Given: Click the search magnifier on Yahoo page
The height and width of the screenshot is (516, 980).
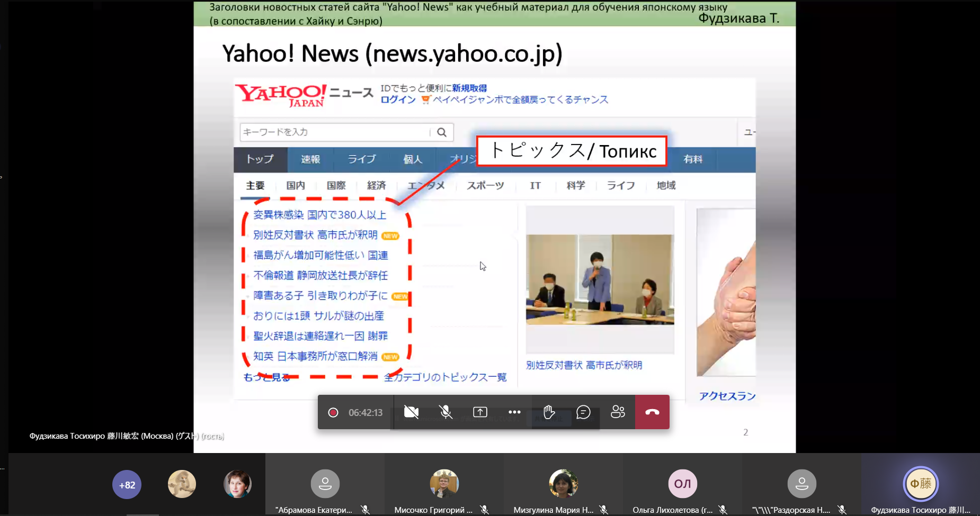Looking at the screenshot, I should 442,132.
